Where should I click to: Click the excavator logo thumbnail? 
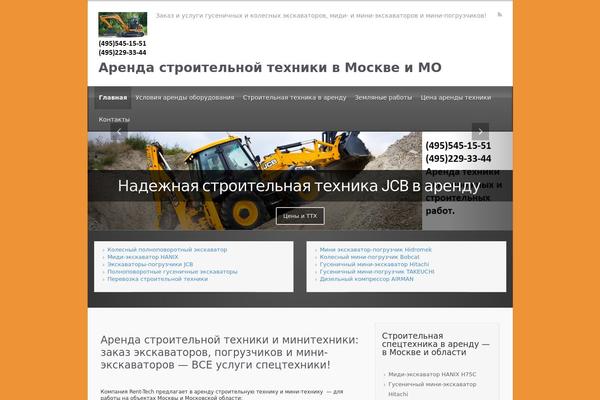click(122, 24)
